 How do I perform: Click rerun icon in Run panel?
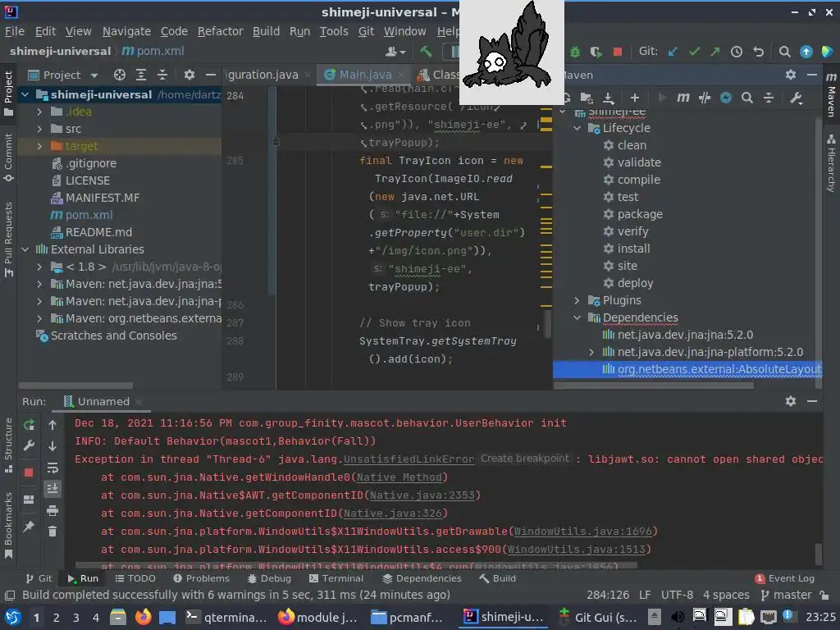(x=29, y=425)
